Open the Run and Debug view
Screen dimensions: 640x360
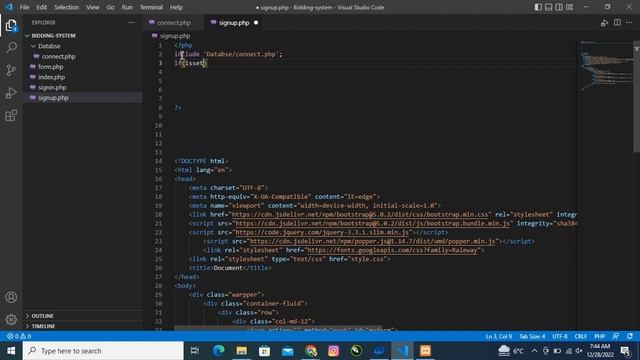pos(11,93)
